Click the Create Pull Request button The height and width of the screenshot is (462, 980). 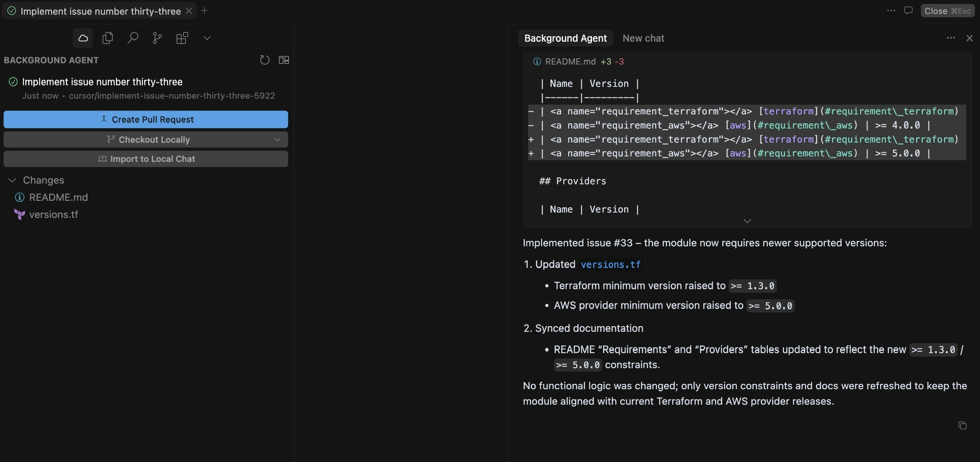click(146, 120)
